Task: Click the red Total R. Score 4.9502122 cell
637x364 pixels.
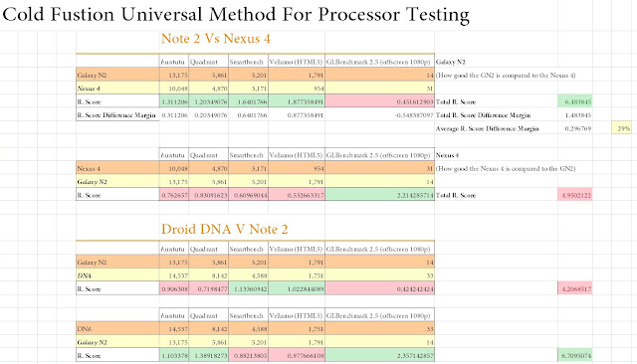Action: (x=575, y=195)
